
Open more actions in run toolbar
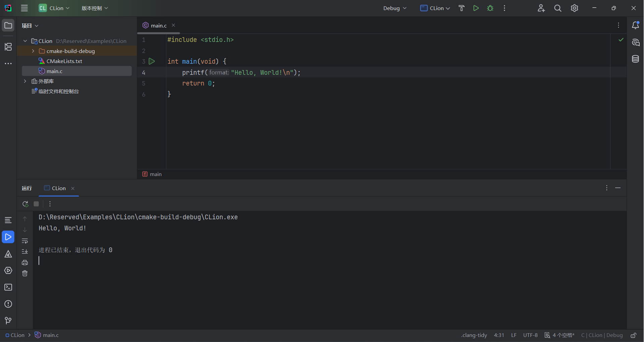[x=50, y=204]
